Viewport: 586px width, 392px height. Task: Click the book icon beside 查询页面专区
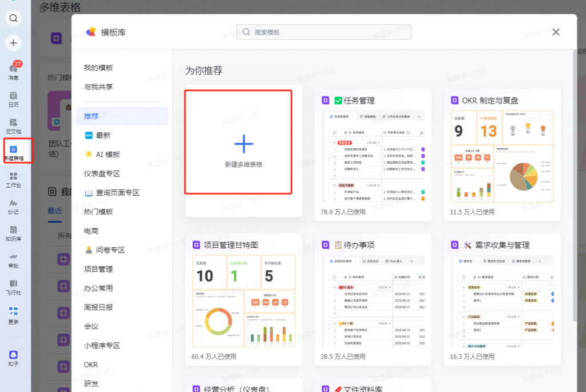(x=89, y=193)
